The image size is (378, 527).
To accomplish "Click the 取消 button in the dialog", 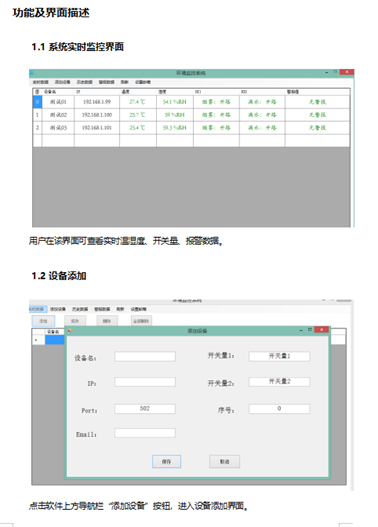I will pos(224,461).
